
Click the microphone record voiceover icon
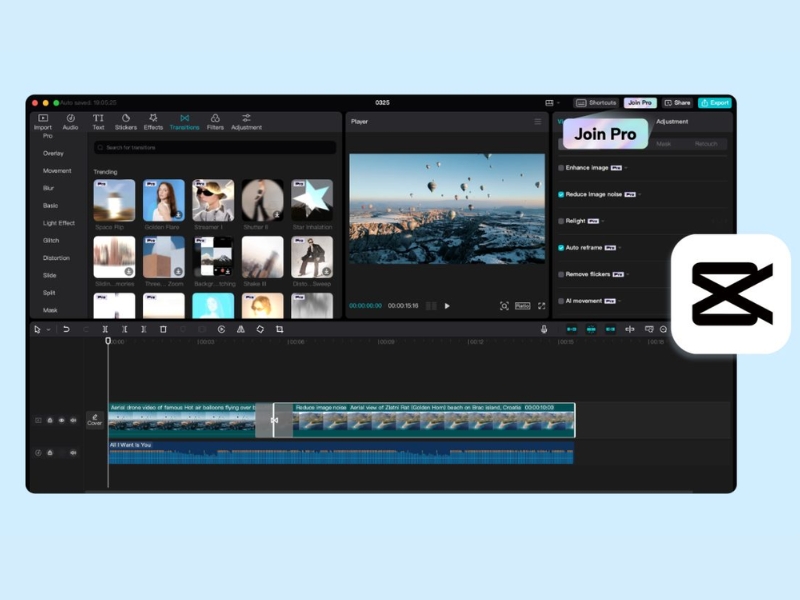point(544,329)
